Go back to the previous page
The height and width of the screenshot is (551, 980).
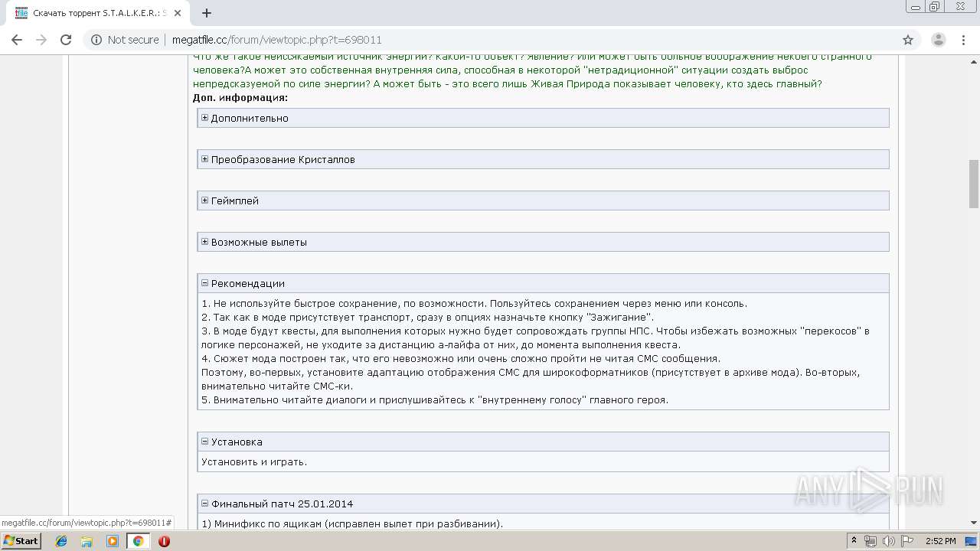tap(17, 40)
